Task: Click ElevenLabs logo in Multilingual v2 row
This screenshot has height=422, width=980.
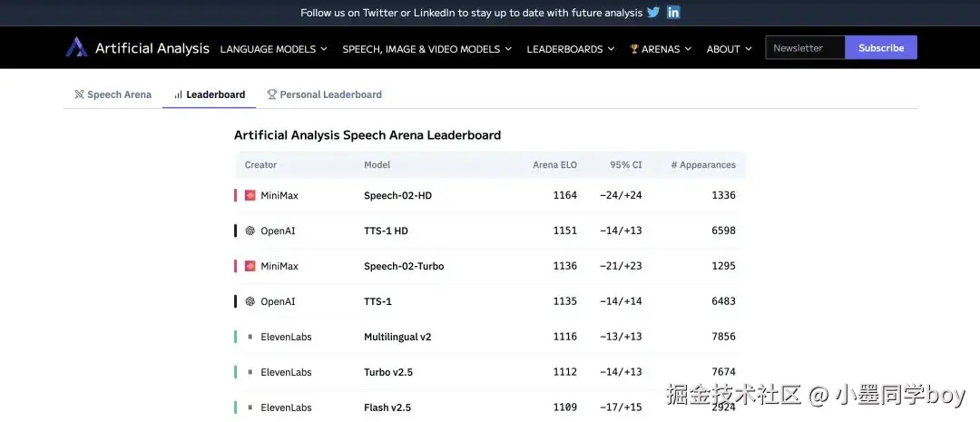Action: pos(250,337)
